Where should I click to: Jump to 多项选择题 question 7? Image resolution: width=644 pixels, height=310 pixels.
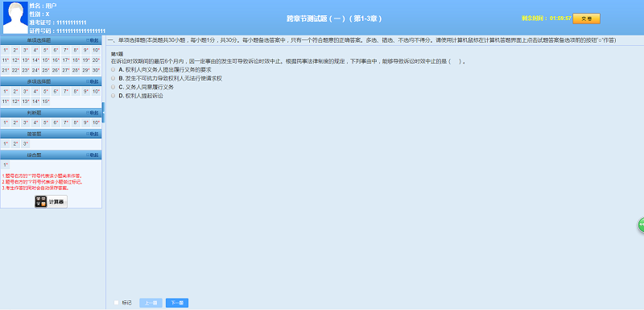pyautogui.click(x=66, y=91)
